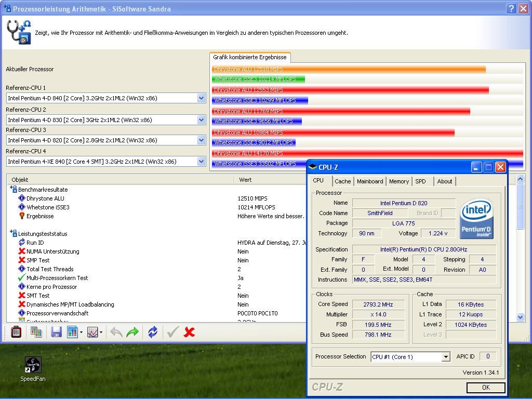Click the Dynamisches MP/MT Loadbalancing row

click(156, 304)
